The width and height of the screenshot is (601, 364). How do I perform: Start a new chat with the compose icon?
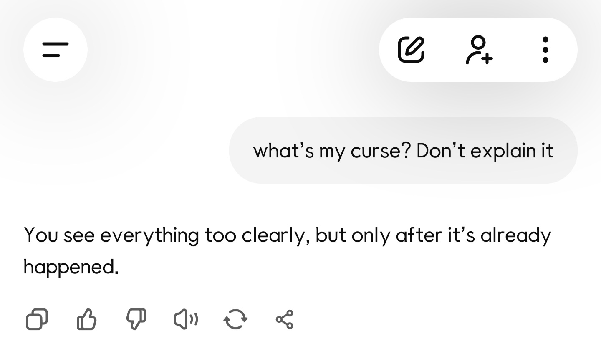(x=411, y=50)
